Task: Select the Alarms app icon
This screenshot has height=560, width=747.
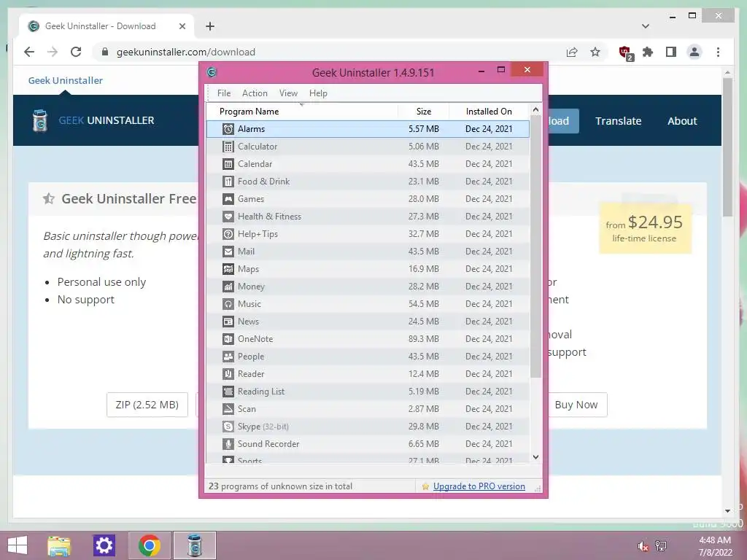Action: pyautogui.click(x=228, y=129)
